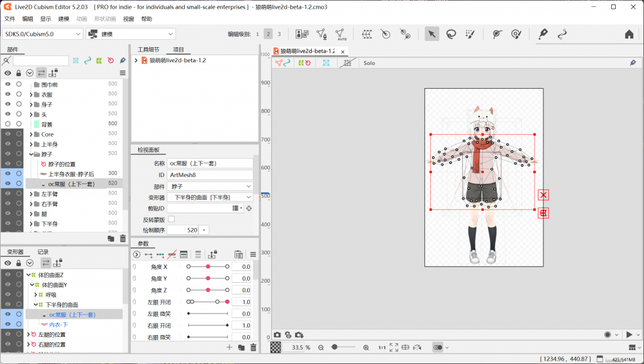Set edit level to 1

click(x=257, y=34)
